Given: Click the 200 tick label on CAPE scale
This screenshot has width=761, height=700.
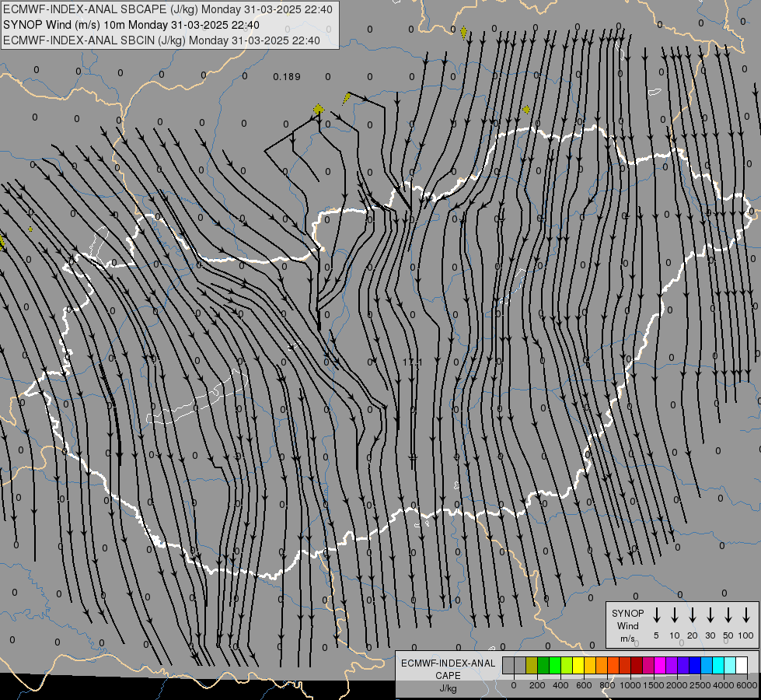Looking at the screenshot, I should [537, 685].
